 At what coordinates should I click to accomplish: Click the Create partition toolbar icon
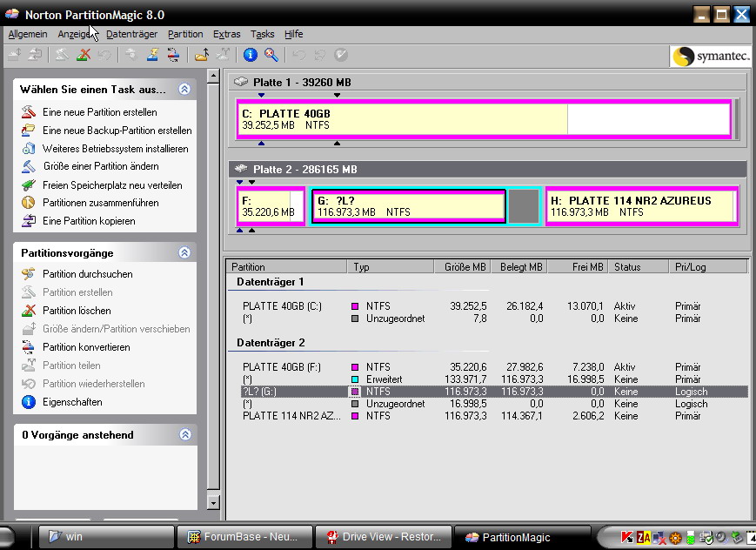[62, 55]
